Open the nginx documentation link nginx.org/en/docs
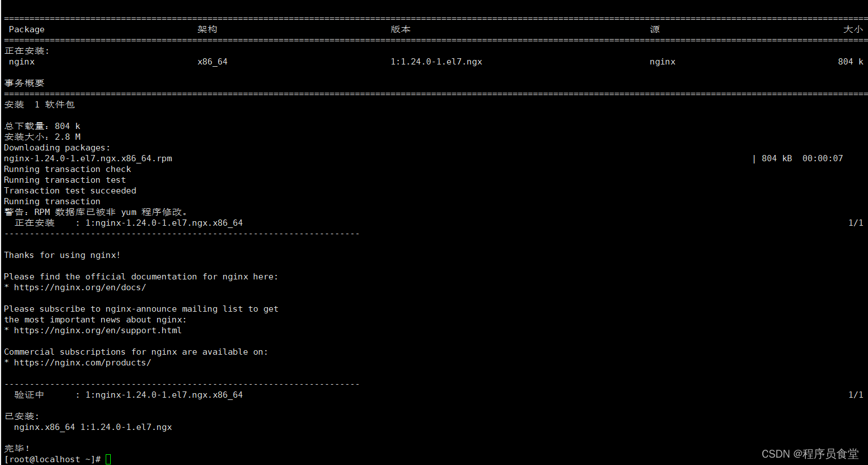868x465 pixels. (x=79, y=287)
